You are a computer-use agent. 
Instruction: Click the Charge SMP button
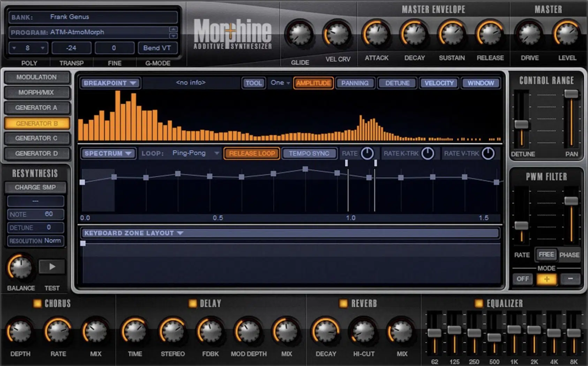pos(35,187)
